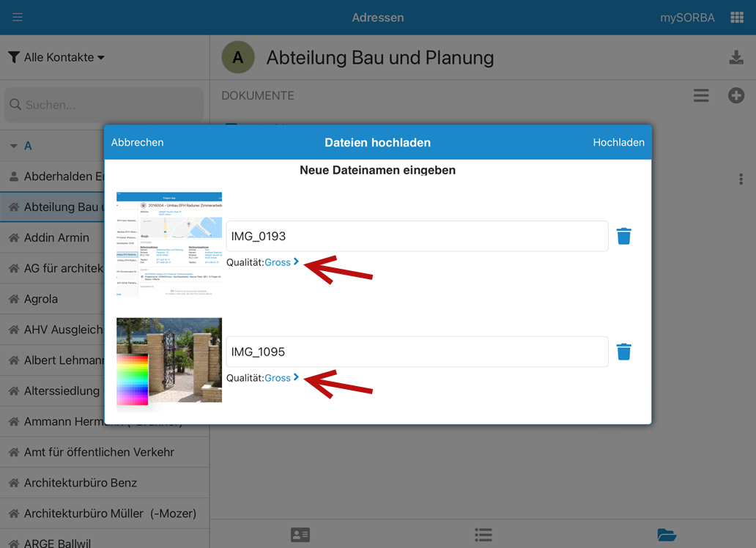Change quality setting for IMG_0193

[281, 262]
